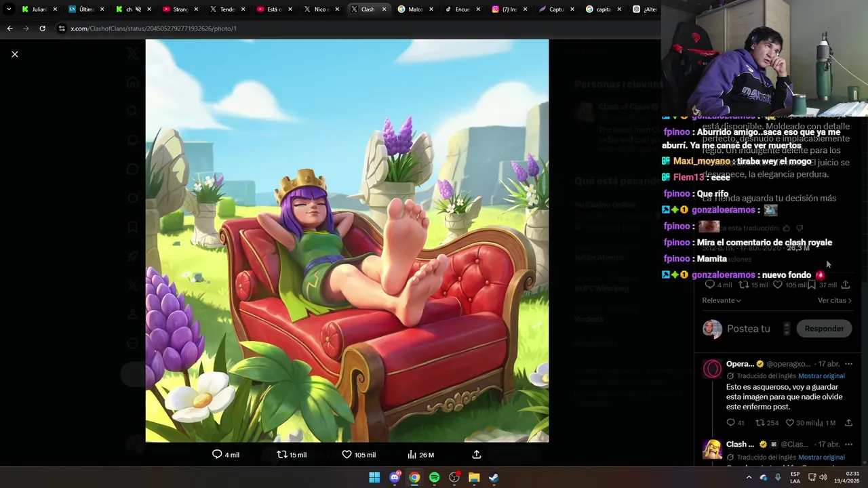Switch to the Malco Google tab
The image size is (868, 488).
(x=416, y=9)
